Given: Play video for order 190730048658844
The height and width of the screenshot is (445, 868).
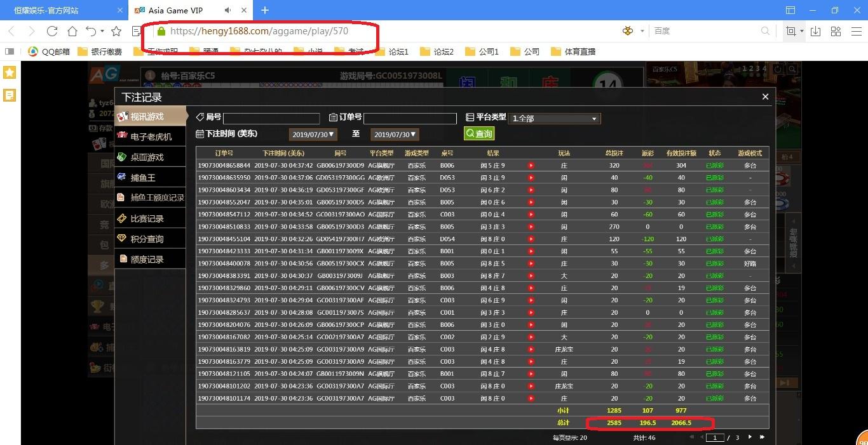Looking at the screenshot, I should pos(531,166).
